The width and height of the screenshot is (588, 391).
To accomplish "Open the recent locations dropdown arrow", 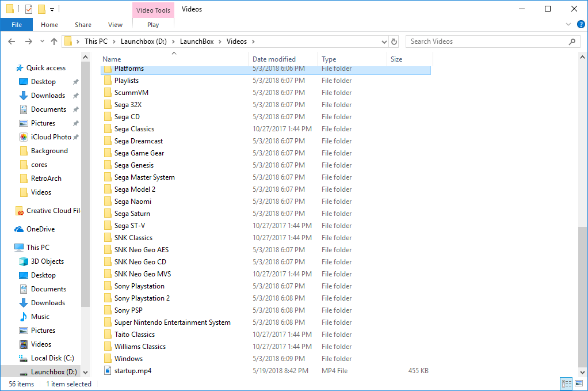I will coord(42,41).
